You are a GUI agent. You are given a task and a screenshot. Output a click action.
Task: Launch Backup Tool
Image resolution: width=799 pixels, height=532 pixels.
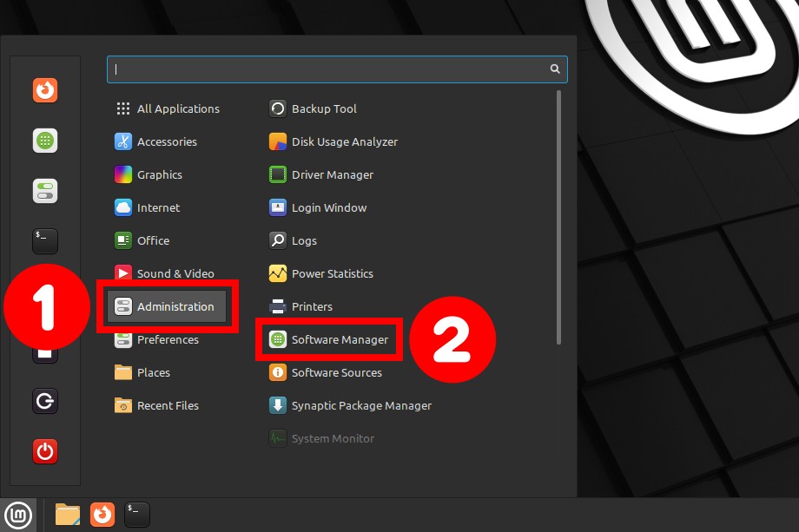point(313,108)
